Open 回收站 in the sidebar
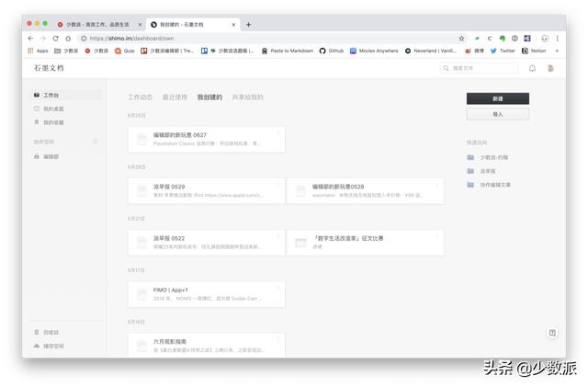Image resolution: width=588 pixels, height=387 pixels. [47, 332]
